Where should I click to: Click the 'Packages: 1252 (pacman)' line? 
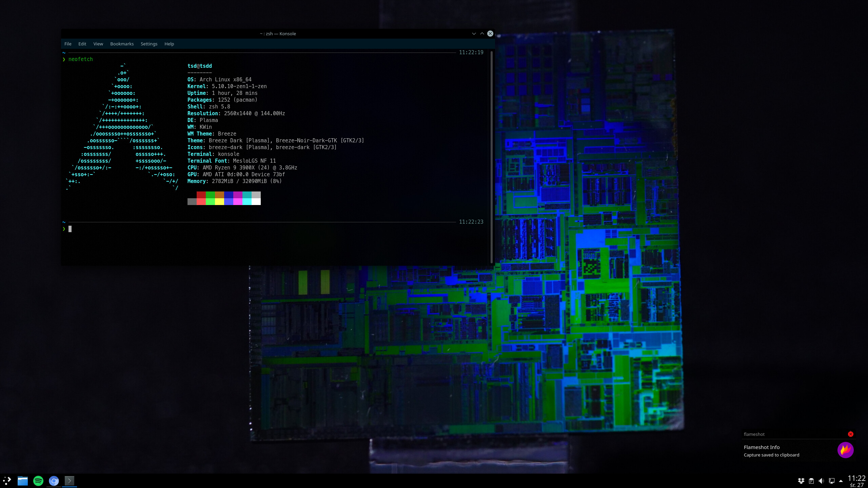pos(222,100)
